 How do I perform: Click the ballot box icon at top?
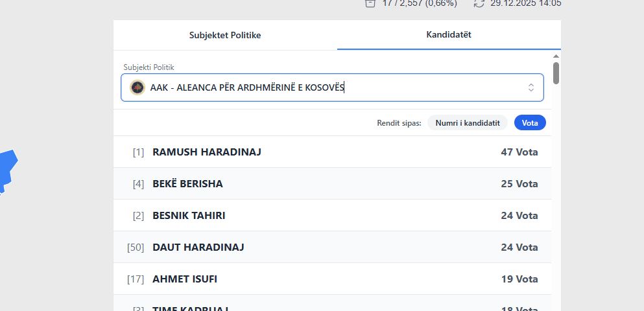coord(370,3)
